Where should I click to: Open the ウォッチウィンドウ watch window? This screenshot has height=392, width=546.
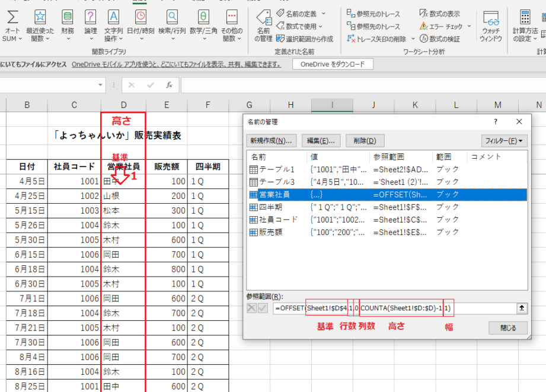click(x=491, y=26)
